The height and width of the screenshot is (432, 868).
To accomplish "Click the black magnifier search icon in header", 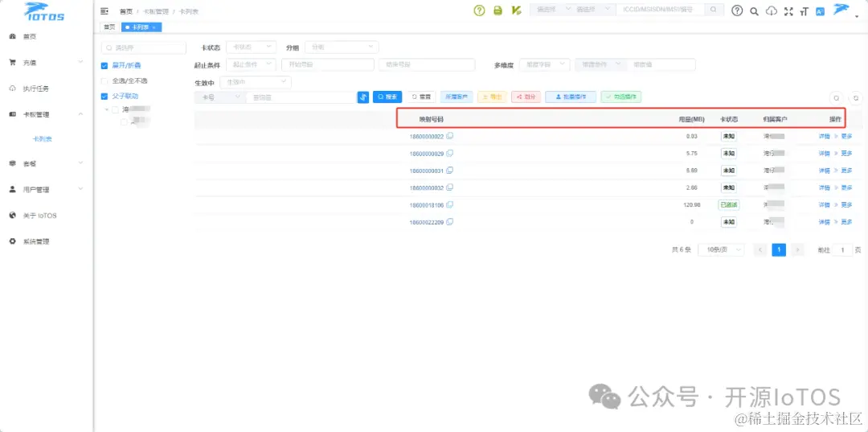I will point(754,11).
